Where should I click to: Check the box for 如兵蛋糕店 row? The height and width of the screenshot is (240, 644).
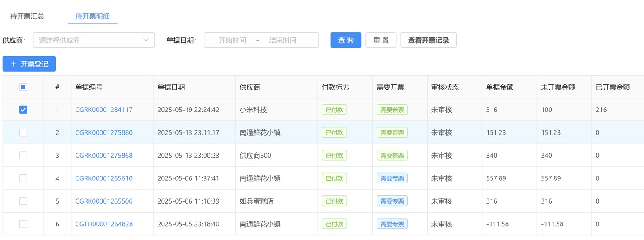click(23, 201)
